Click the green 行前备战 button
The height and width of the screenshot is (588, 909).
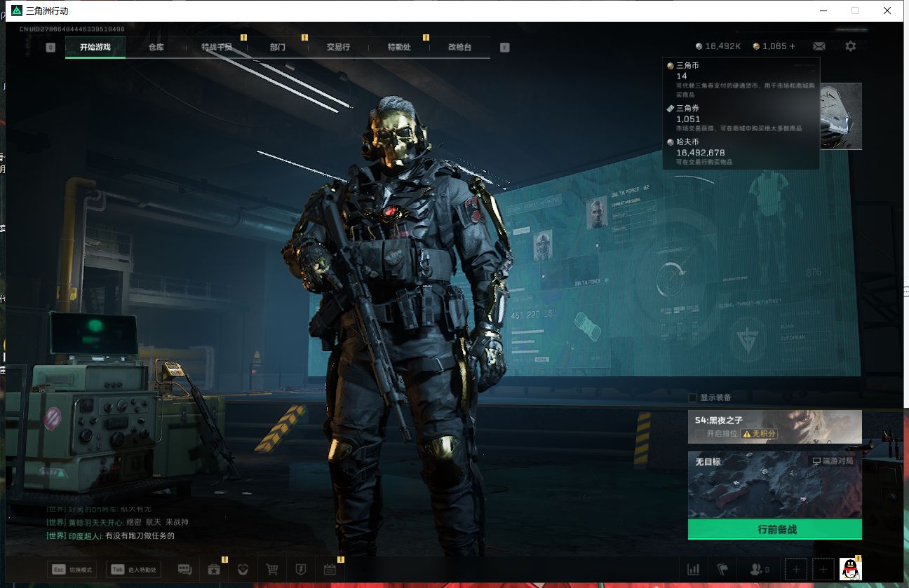[774, 529]
